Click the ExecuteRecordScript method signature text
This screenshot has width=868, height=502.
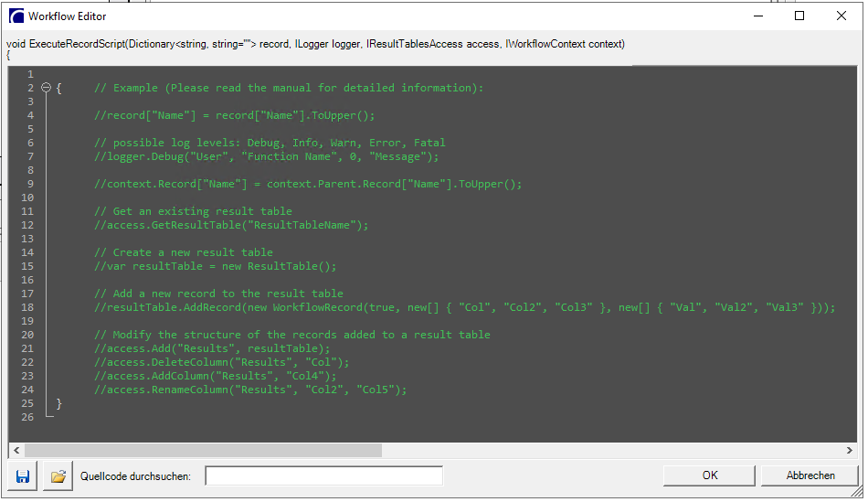[x=315, y=44]
